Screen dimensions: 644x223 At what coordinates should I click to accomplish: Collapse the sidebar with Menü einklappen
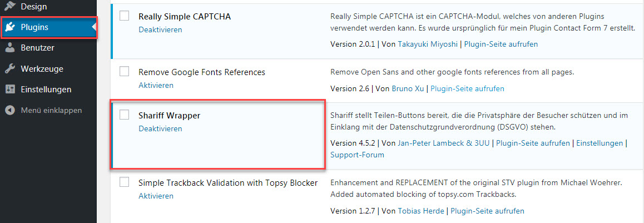click(x=51, y=110)
